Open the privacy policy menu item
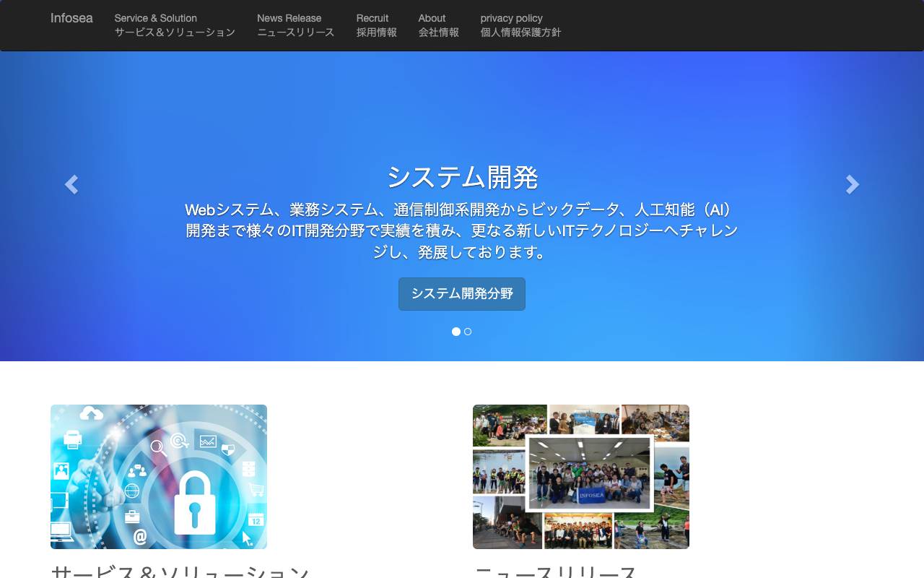924x578 pixels. (520, 25)
